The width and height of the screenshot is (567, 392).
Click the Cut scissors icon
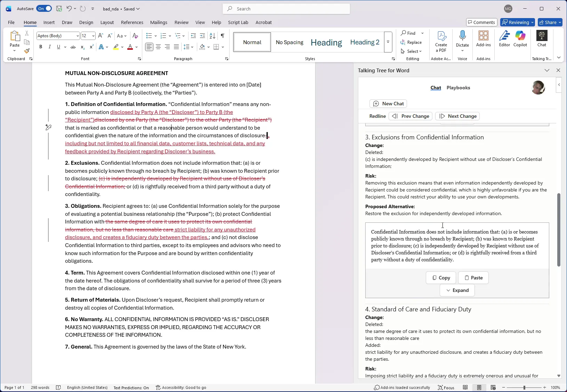[x=27, y=33]
